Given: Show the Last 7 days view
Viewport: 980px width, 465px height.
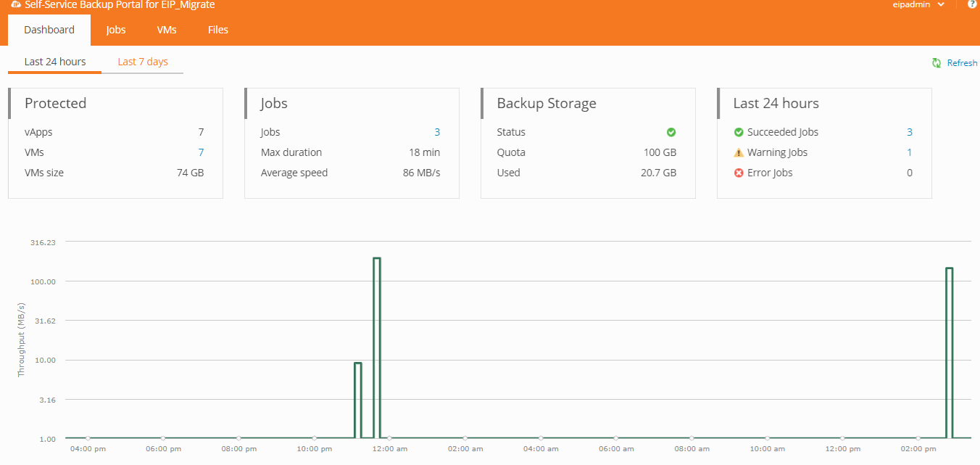Looking at the screenshot, I should pos(143,62).
